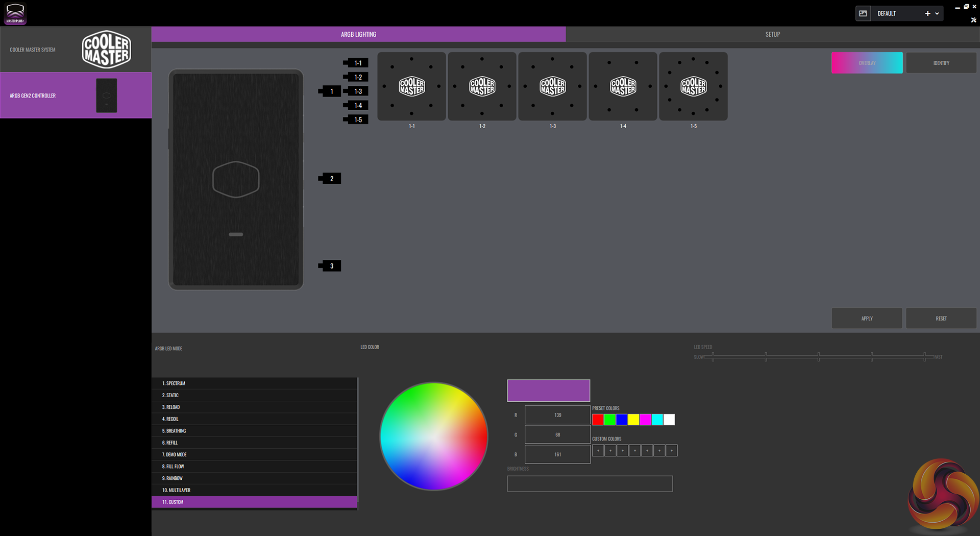Select Recoil LED mode
Image resolution: width=980 pixels, height=536 pixels.
tap(254, 419)
